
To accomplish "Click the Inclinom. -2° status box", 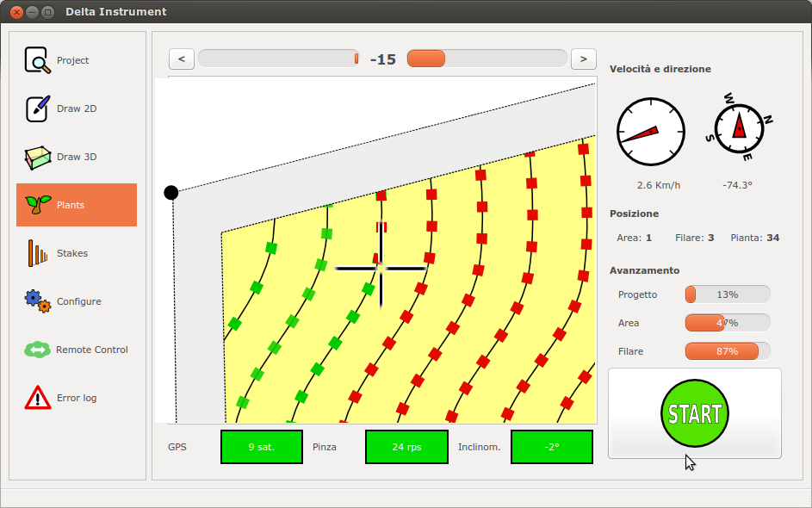I will pos(552,447).
